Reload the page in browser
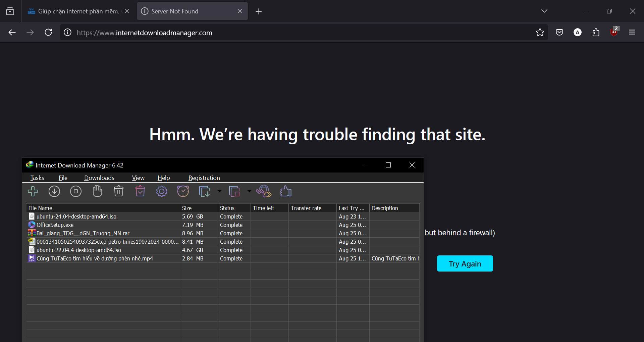The width and height of the screenshot is (644, 342). (x=48, y=32)
